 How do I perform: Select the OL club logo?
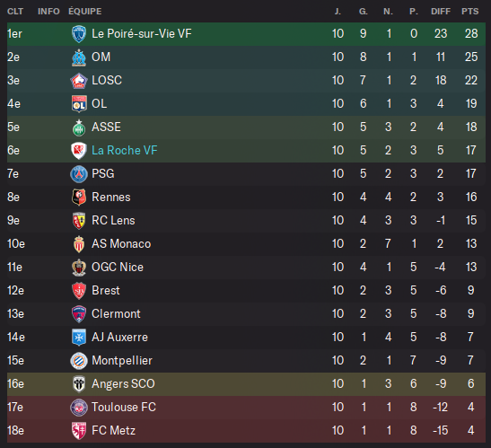click(79, 104)
